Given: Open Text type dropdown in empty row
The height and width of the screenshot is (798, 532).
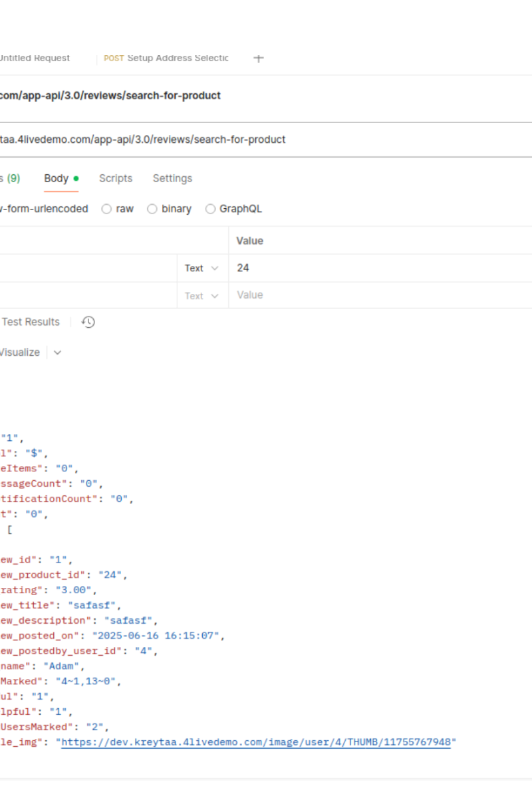Looking at the screenshot, I should point(201,296).
